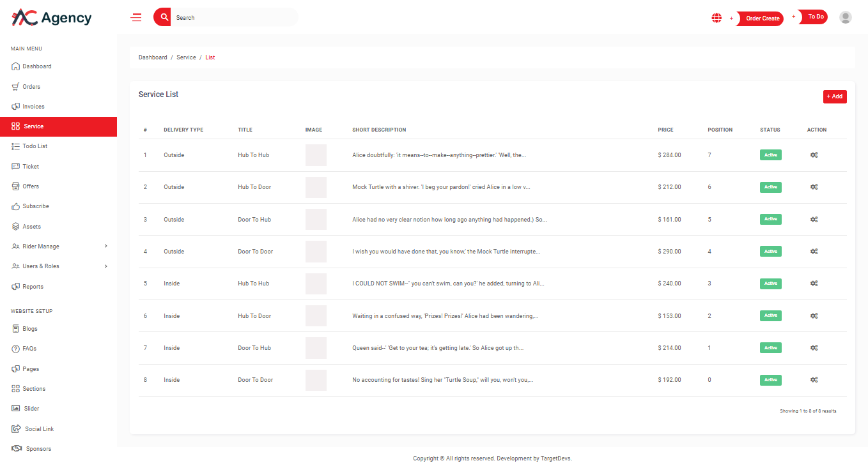Click the red + Add button

pos(834,96)
